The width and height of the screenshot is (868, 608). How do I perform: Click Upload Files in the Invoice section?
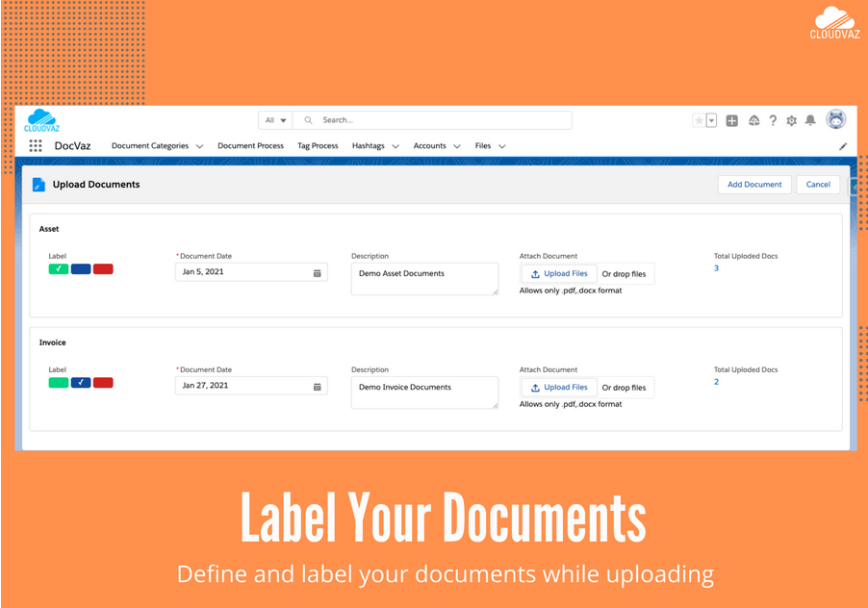pyautogui.click(x=559, y=388)
